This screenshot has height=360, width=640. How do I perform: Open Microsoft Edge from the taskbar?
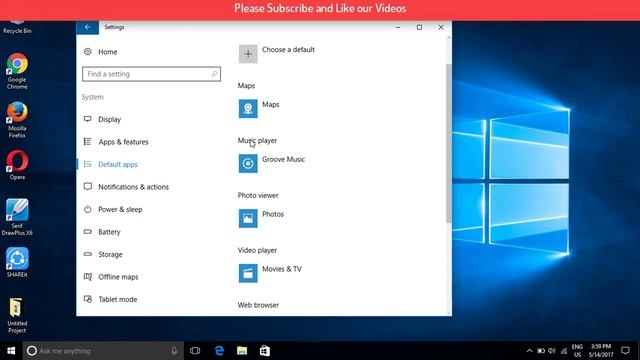point(219,351)
